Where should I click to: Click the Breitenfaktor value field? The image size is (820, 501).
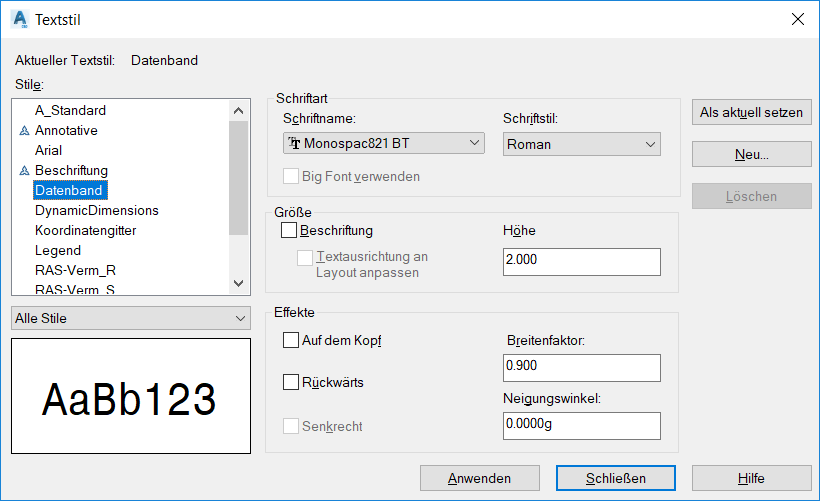coord(581,368)
